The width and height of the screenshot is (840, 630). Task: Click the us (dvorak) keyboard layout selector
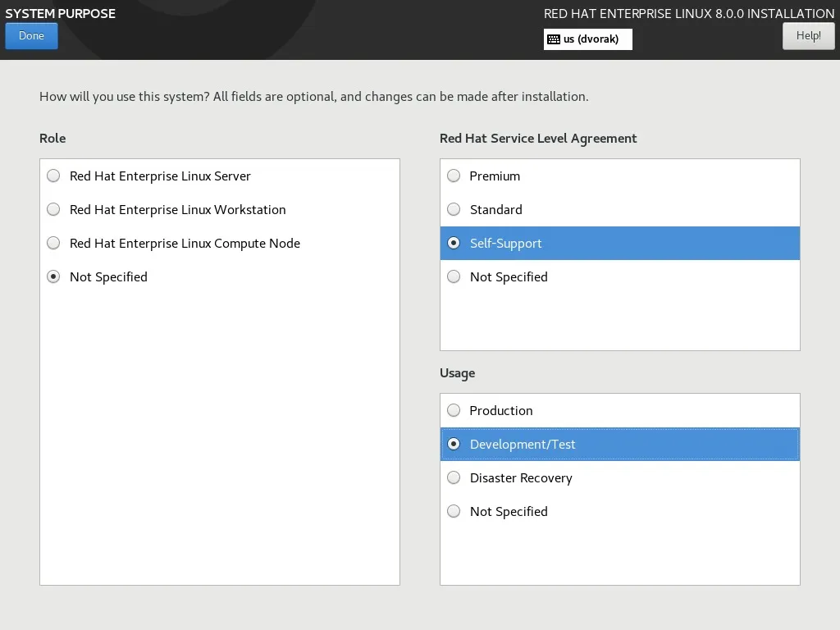587,39
